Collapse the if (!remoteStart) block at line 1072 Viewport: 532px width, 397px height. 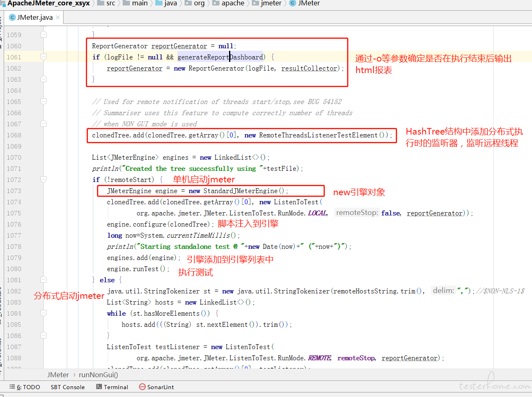tap(43, 180)
